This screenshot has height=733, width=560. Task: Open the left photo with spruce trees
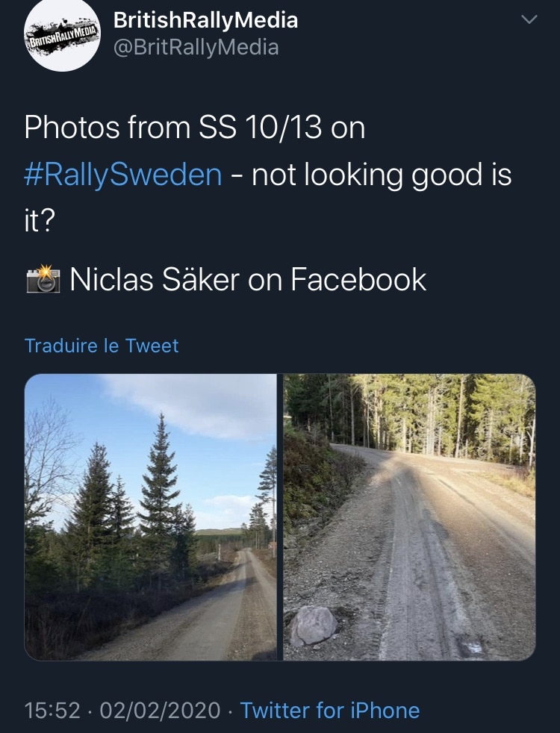(151, 517)
